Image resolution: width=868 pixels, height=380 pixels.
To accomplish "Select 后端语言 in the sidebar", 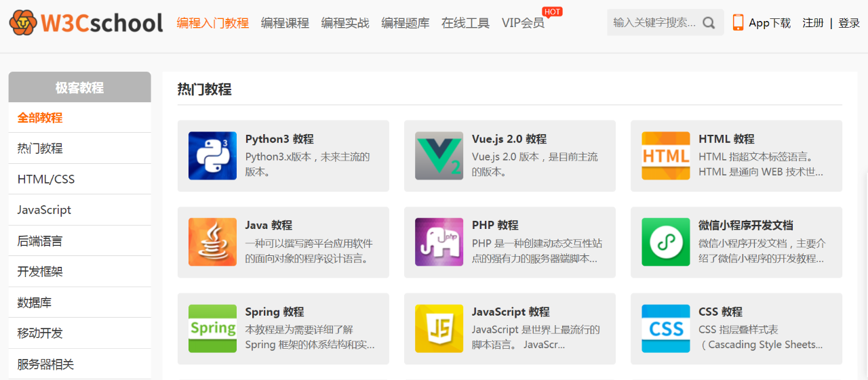I will (x=79, y=241).
